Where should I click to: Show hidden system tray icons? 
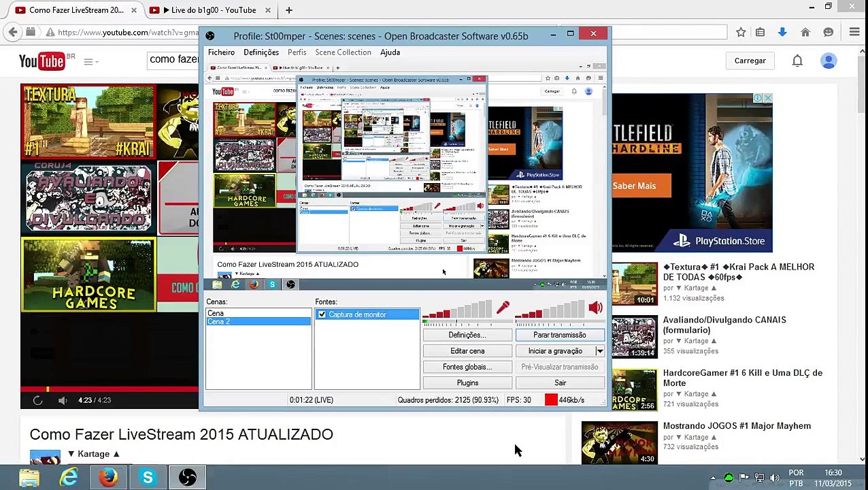pos(713,478)
